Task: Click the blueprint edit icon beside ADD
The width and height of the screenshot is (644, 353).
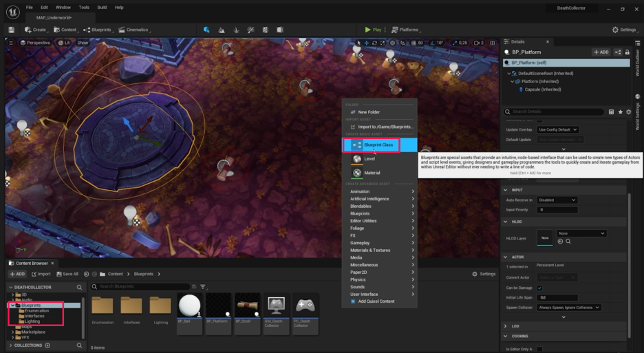Action: click(x=618, y=52)
